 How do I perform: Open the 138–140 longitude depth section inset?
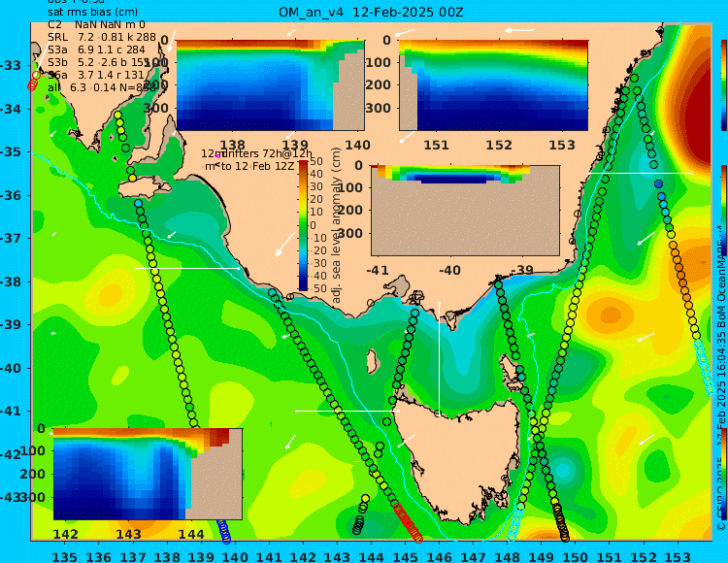click(x=270, y=85)
